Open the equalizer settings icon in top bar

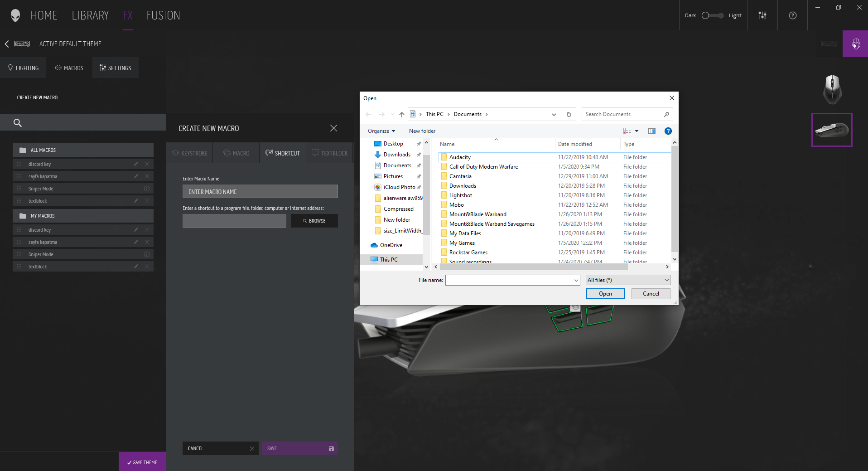[x=762, y=15]
